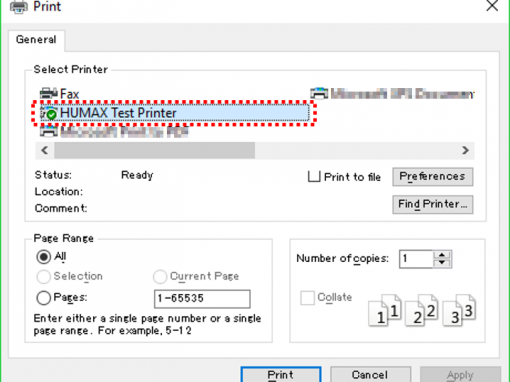Click the blurred Microsoft Print to PDF printer icon
This screenshot has height=382, width=510.
(x=49, y=131)
